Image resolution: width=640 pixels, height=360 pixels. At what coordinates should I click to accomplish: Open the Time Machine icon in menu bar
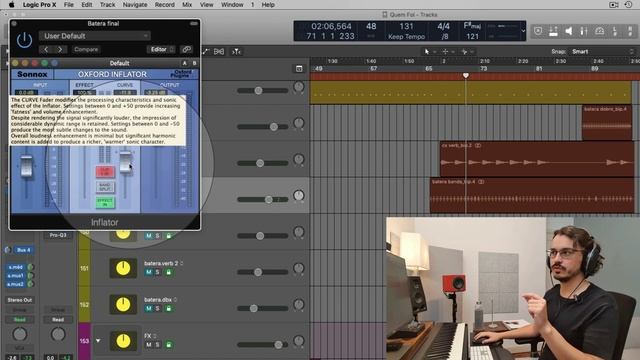point(628,4)
